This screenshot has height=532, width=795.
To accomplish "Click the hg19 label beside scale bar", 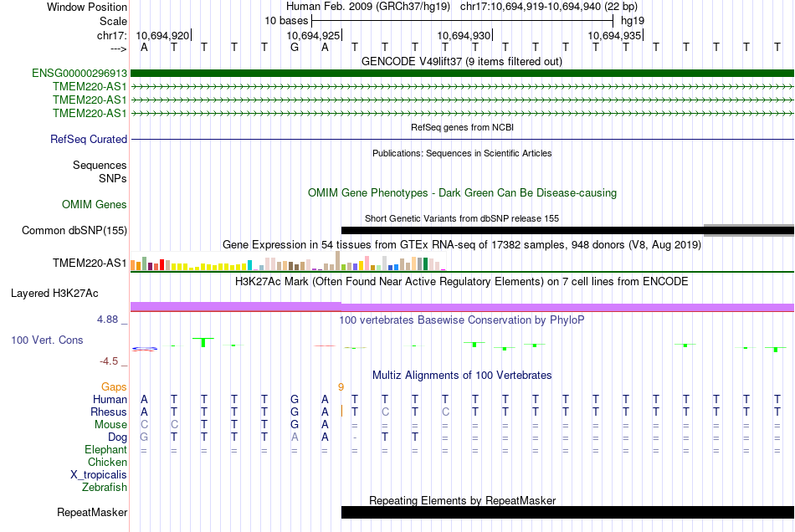I will coord(633,21).
